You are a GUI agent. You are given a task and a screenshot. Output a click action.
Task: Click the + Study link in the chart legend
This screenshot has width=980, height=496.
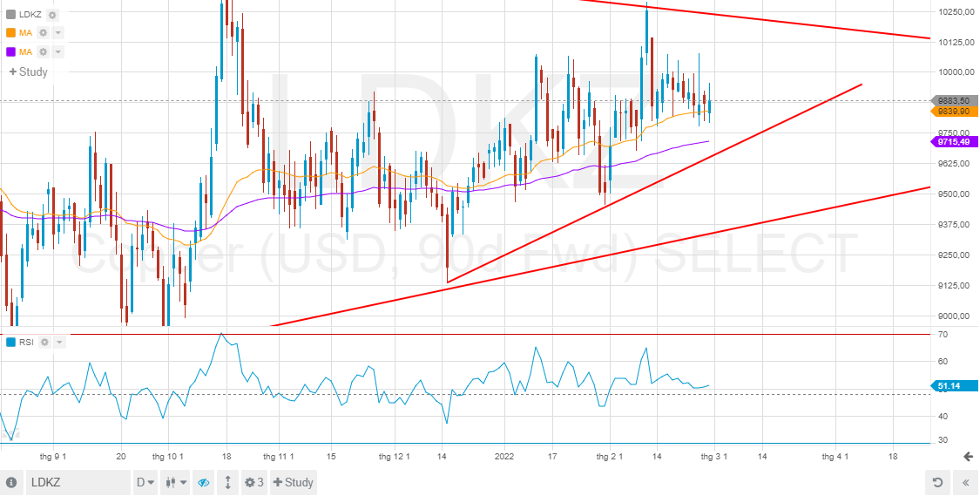29,72
